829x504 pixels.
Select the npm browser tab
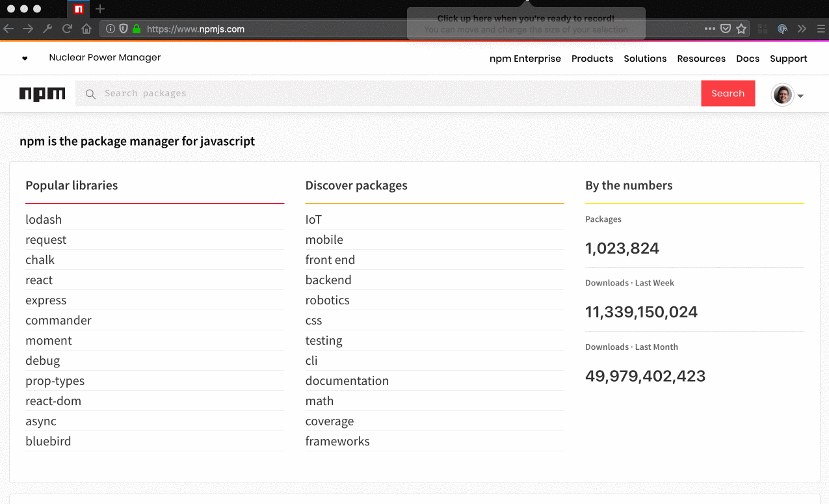[79, 9]
